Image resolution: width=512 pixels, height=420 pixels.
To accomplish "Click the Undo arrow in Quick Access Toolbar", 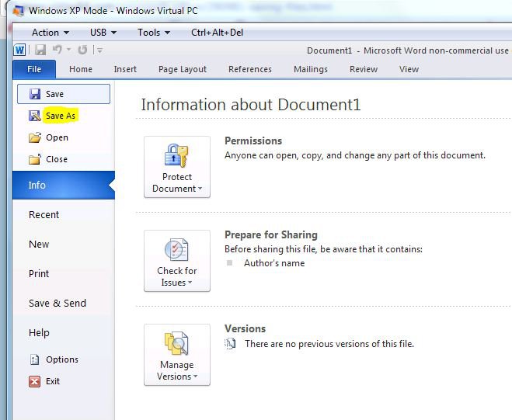I will click(57, 50).
